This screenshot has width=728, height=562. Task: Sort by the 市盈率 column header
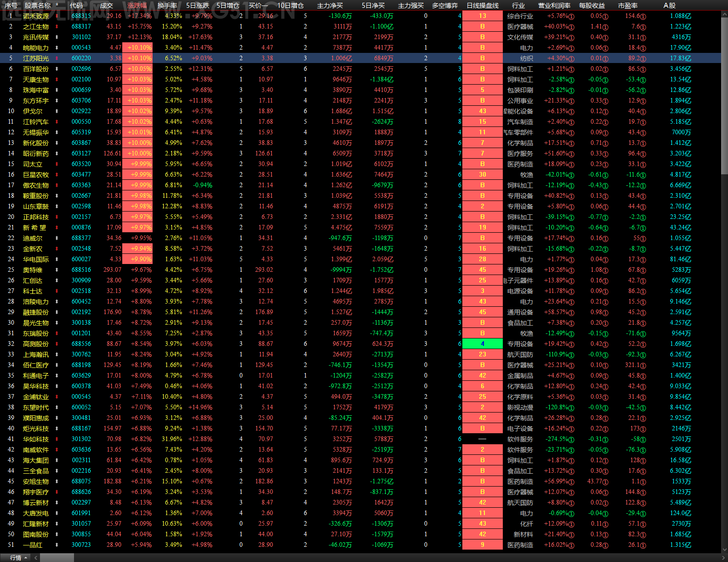pos(628,6)
